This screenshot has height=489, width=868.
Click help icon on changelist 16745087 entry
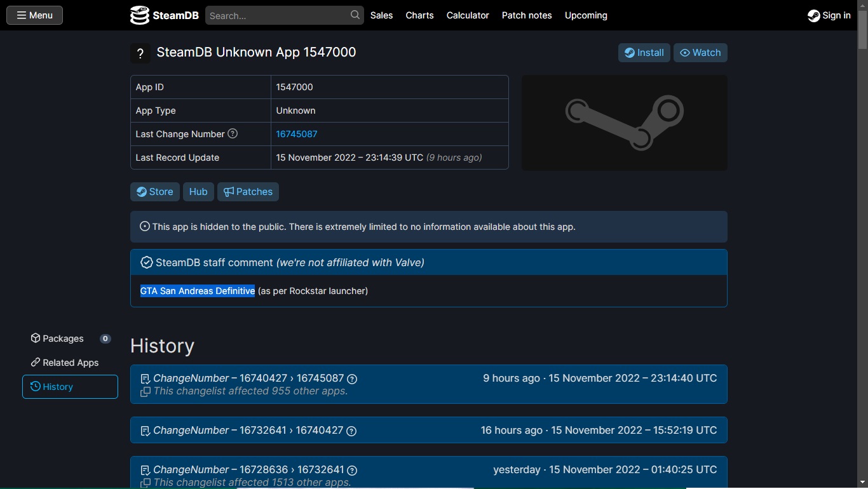pos(352,378)
